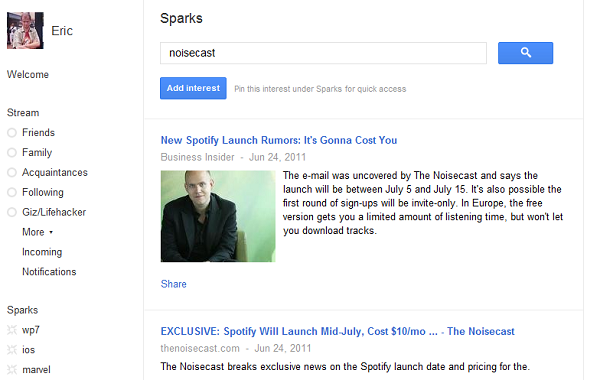
Task: Click the blue magnifier search button
Action: click(x=525, y=53)
